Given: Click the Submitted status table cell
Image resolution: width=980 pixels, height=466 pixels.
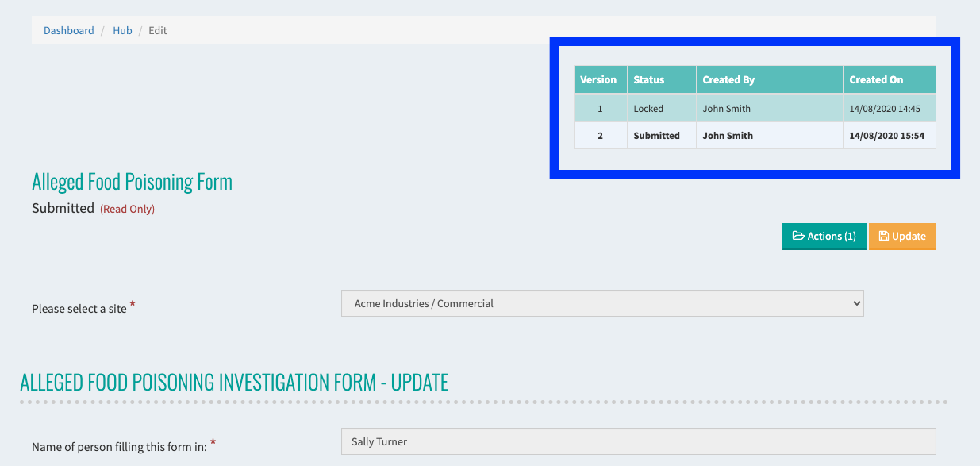Looking at the screenshot, I should (x=662, y=136).
